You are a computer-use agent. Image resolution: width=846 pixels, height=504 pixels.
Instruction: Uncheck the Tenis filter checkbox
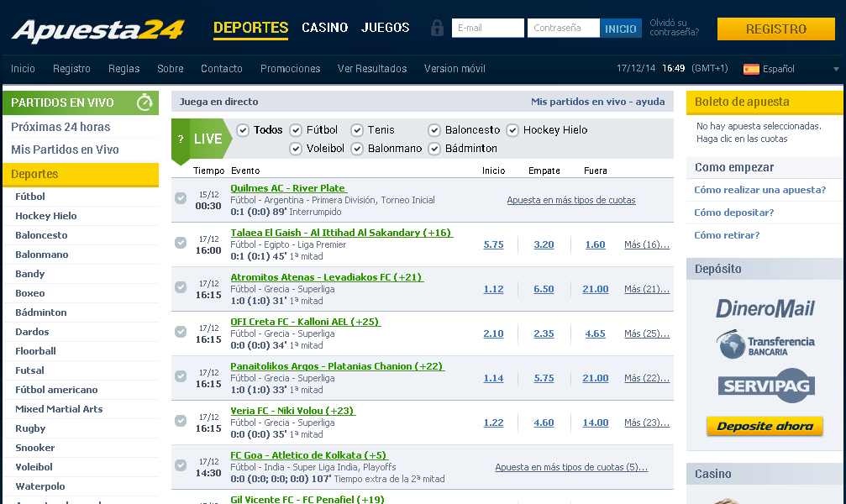click(357, 130)
